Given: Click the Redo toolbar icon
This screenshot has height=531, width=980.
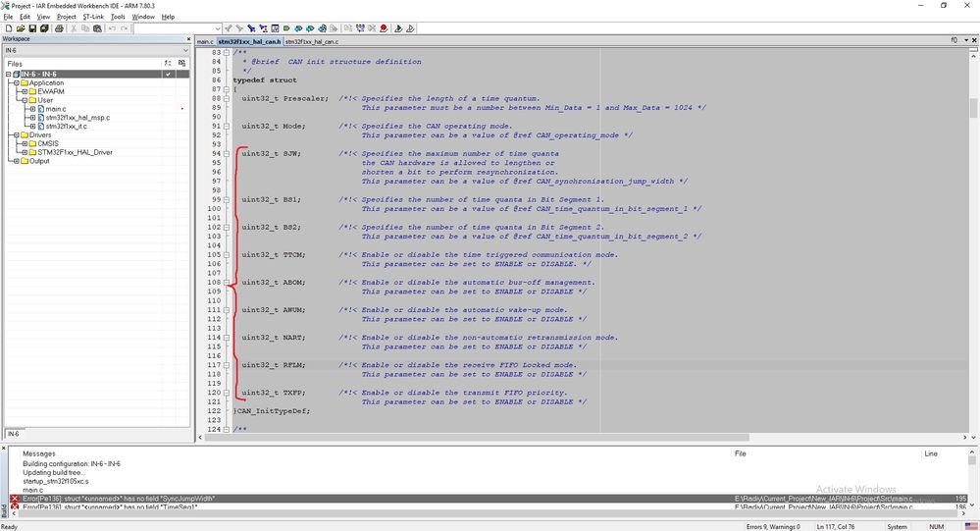Looking at the screenshot, I should (x=125, y=28).
